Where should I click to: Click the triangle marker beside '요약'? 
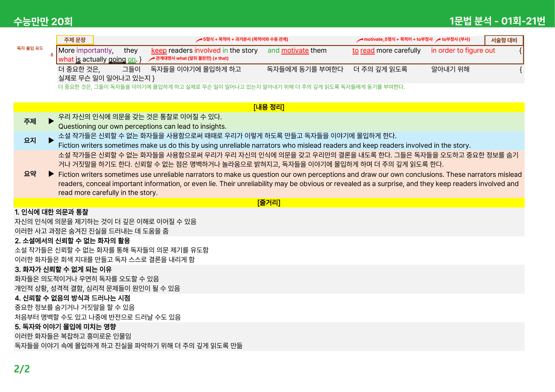51,174
